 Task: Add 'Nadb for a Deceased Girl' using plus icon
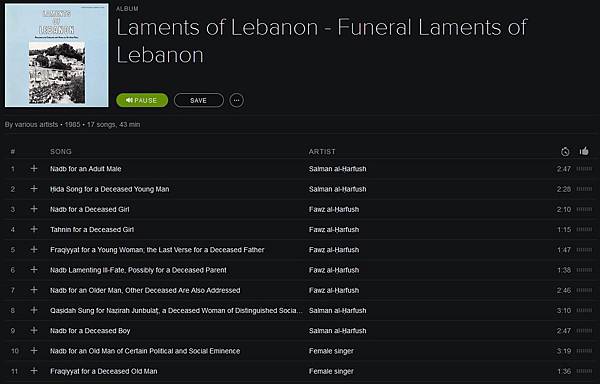click(34, 209)
